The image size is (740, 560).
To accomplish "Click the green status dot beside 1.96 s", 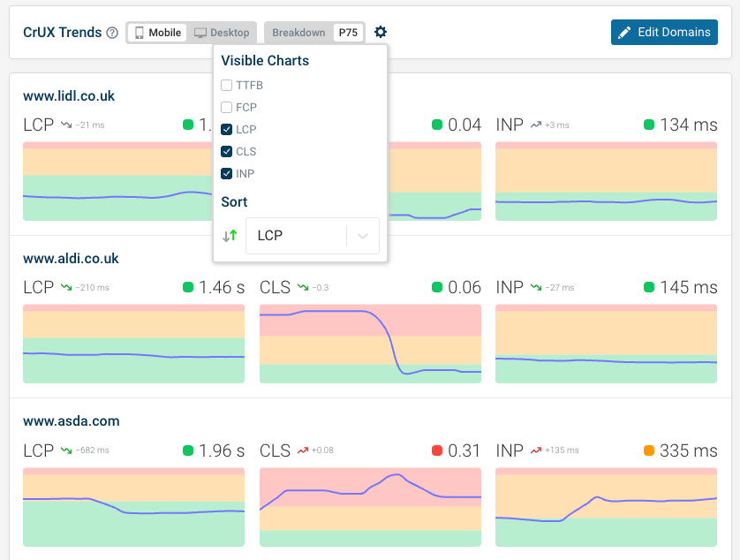I will tap(188, 450).
